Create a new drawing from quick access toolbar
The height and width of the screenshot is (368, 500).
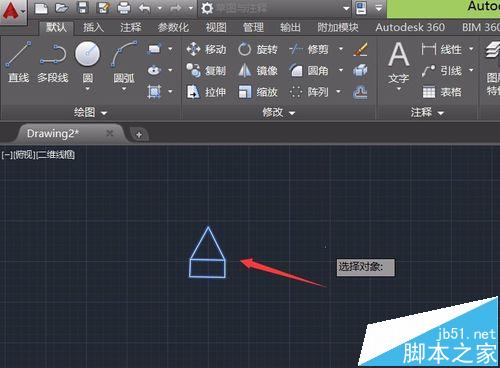[x=41, y=8]
